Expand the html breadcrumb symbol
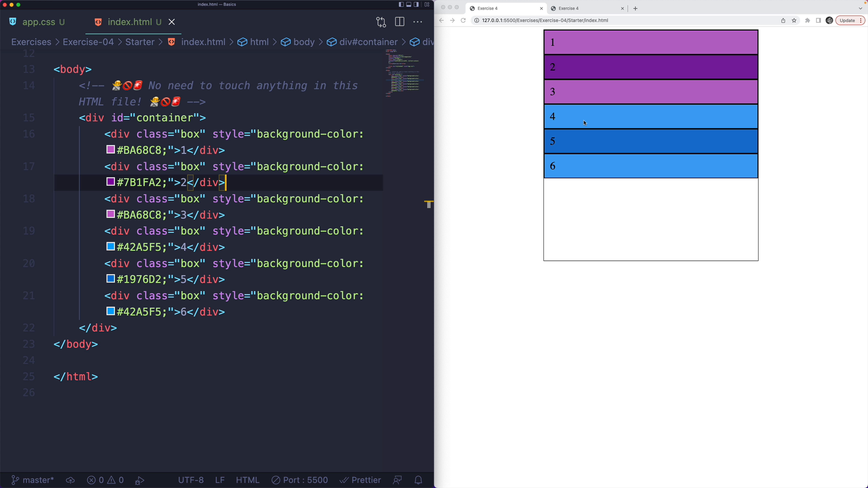 pyautogui.click(x=253, y=42)
